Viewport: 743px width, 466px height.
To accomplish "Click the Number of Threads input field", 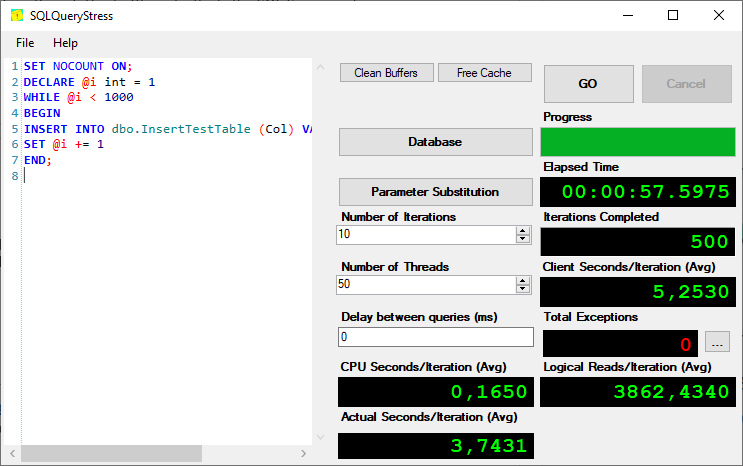I will coord(425,285).
